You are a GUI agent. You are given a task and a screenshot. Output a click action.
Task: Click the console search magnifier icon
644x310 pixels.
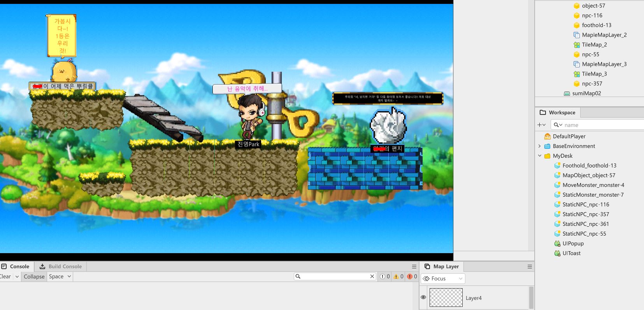coord(298,277)
